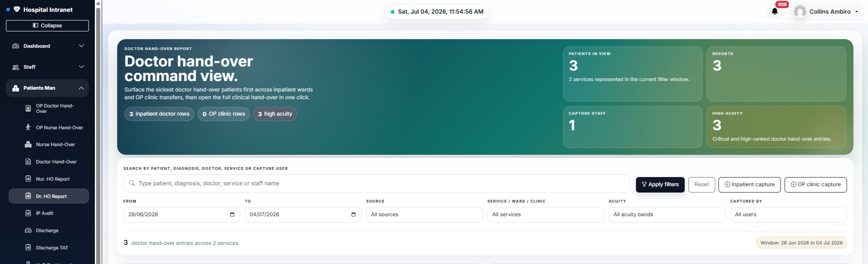This screenshot has width=868, height=264.
Task: Click the Dr. HO Report chart icon
Action: click(28, 196)
